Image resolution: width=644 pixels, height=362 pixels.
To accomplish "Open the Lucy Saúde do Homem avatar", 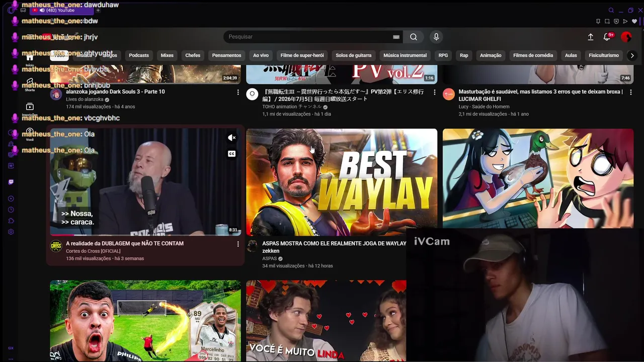I will pos(448,94).
